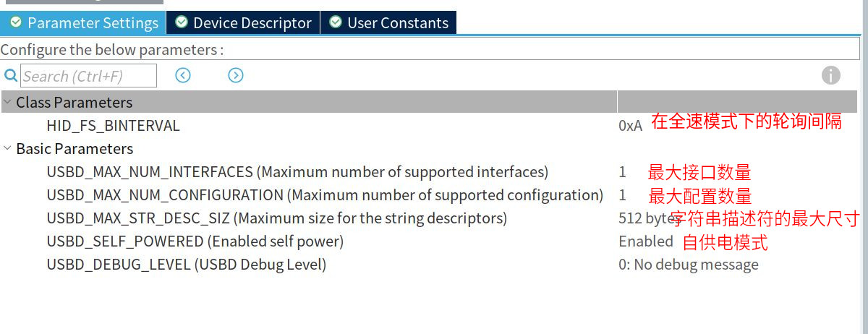This screenshot has height=334, width=868.
Task: Switch to the Device Descriptor tab
Action: click(243, 22)
